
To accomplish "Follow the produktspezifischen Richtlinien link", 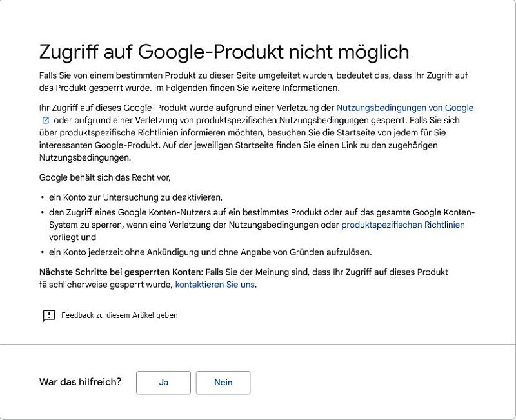I will coord(402,225).
